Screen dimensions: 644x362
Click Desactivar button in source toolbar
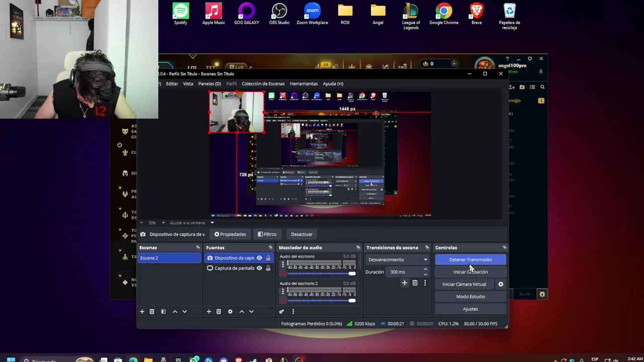coord(302,234)
